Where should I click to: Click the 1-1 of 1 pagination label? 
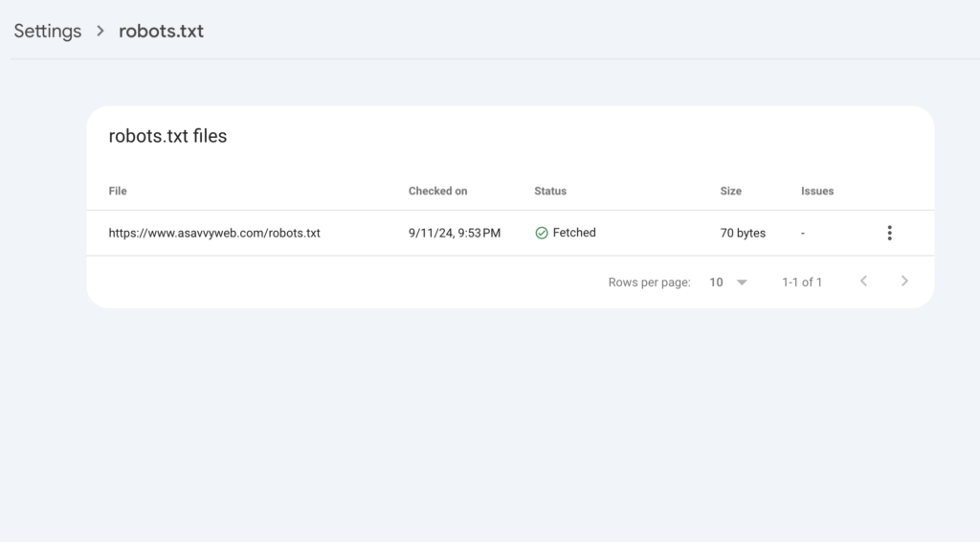[802, 282]
